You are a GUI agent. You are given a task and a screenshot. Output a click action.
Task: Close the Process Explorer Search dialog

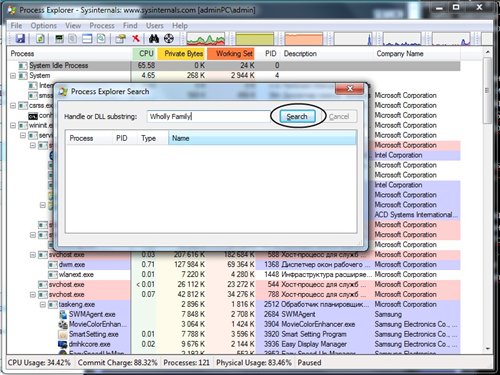pos(350,89)
